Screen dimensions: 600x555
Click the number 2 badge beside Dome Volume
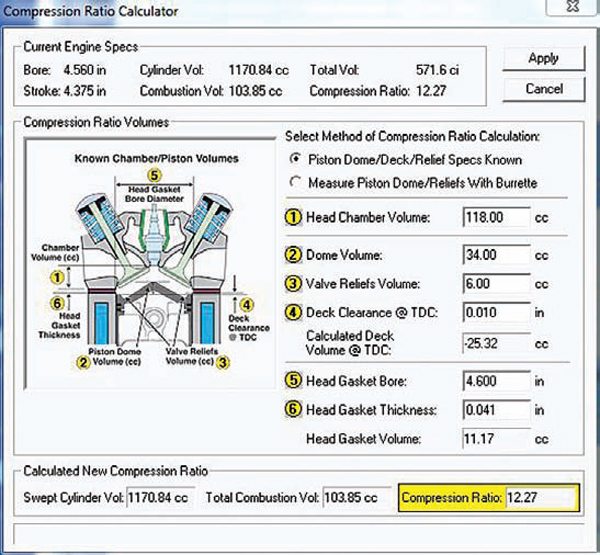[x=293, y=255]
